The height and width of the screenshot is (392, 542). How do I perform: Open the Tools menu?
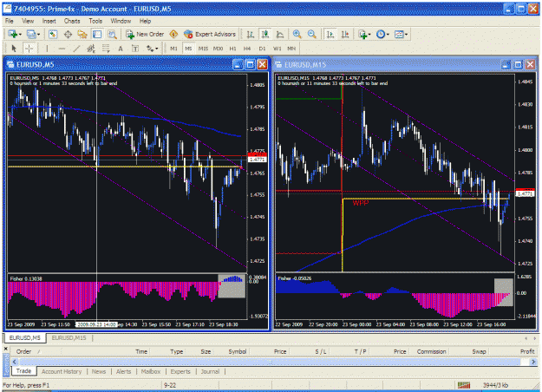pos(95,21)
